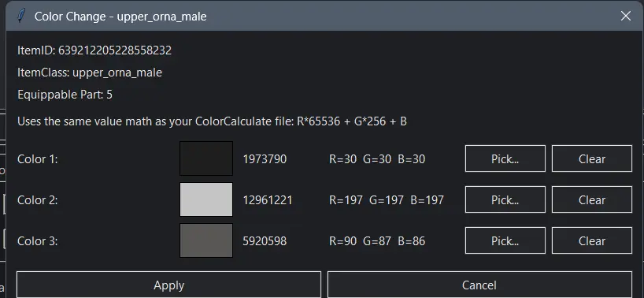
Task: Click the text R=30 G=30 B=30
Action: pos(377,159)
